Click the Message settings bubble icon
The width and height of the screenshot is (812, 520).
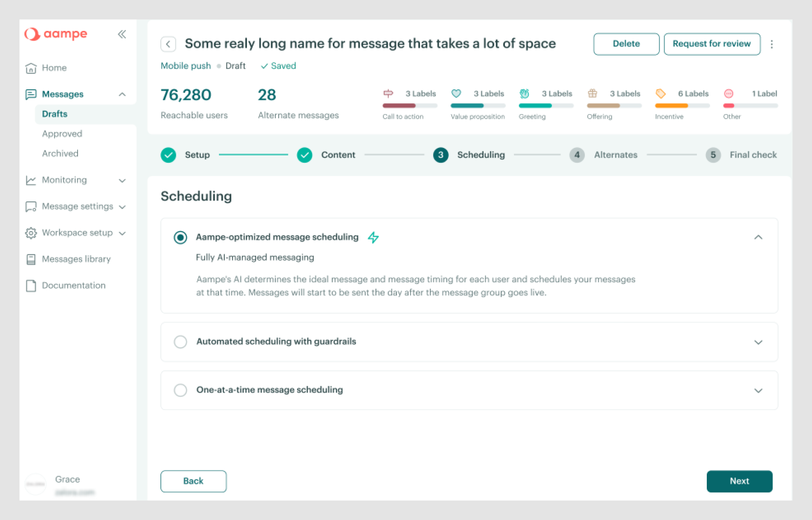click(31, 206)
